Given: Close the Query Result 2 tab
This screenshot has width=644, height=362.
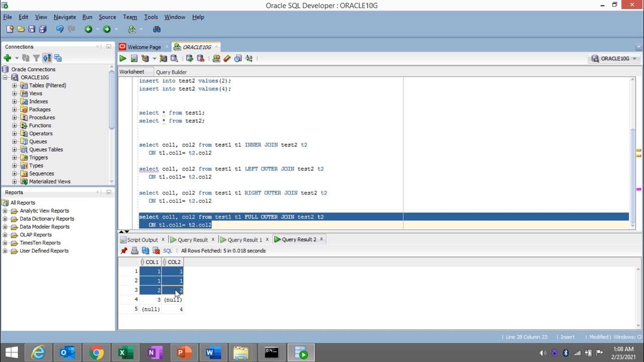Looking at the screenshot, I should (321, 239).
